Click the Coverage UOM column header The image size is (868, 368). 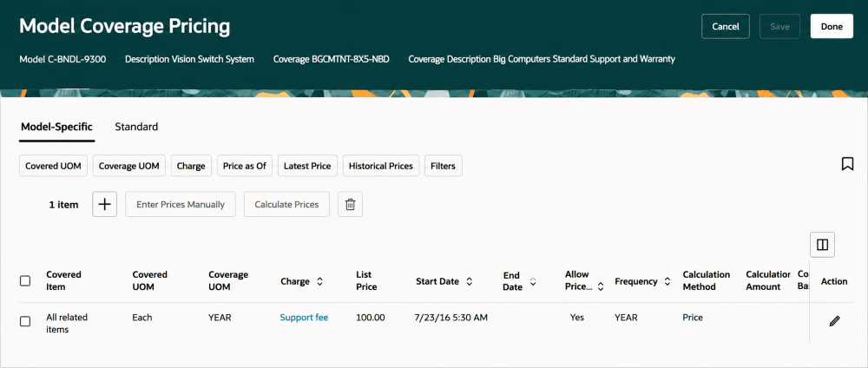pyautogui.click(x=228, y=280)
